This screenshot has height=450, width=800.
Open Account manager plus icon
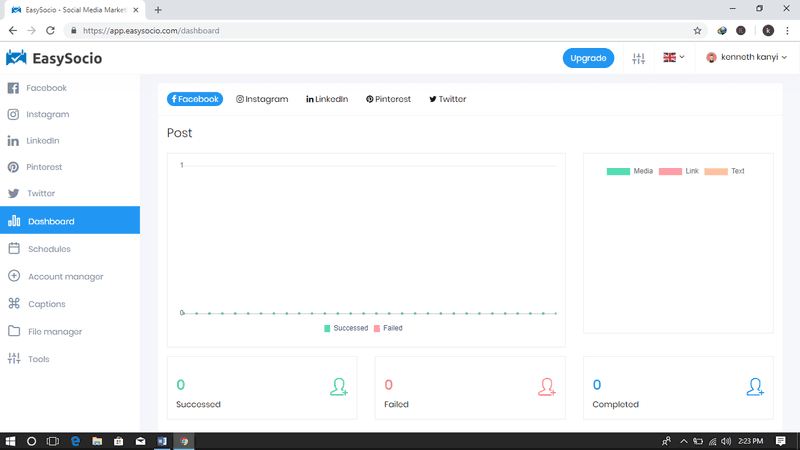(x=14, y=276)
